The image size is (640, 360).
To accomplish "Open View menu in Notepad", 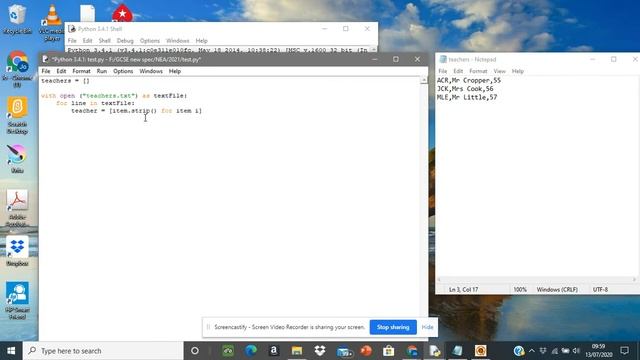I will [499, 71].
